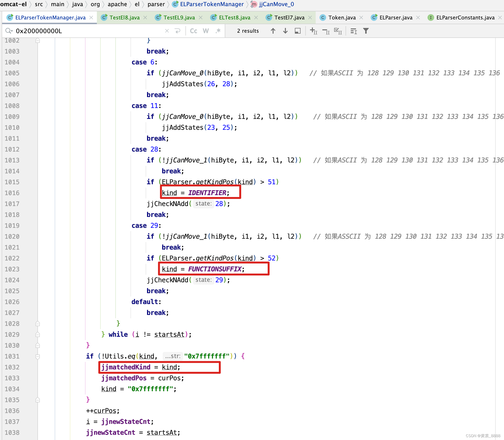Click 'apache' in the breadcrumb path
The width and height of the screenshot is (504, 440).
point(117,4)
